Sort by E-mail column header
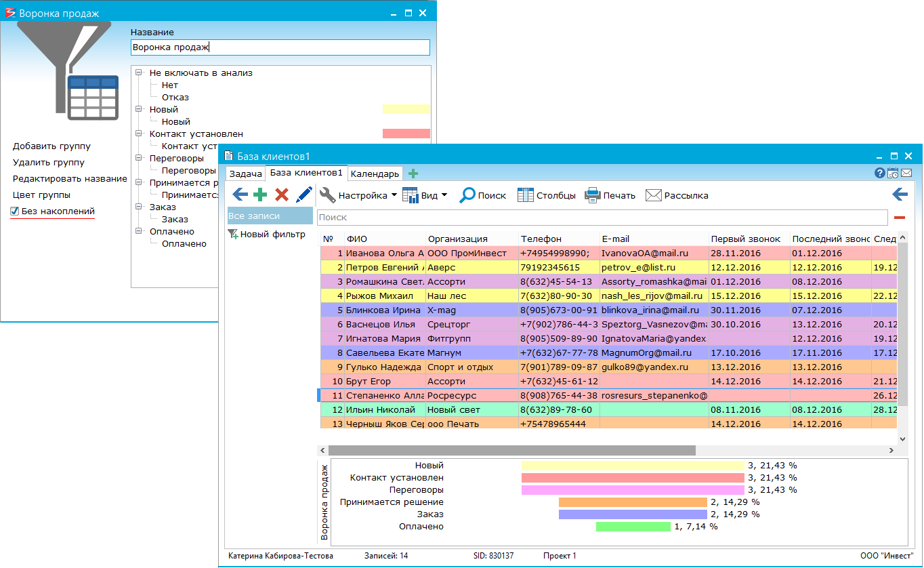This screenshot has height=568, width=924. pos(654,239)
